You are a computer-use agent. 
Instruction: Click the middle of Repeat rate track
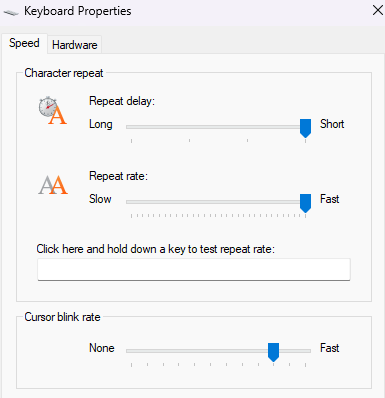(x=218, y=202)
